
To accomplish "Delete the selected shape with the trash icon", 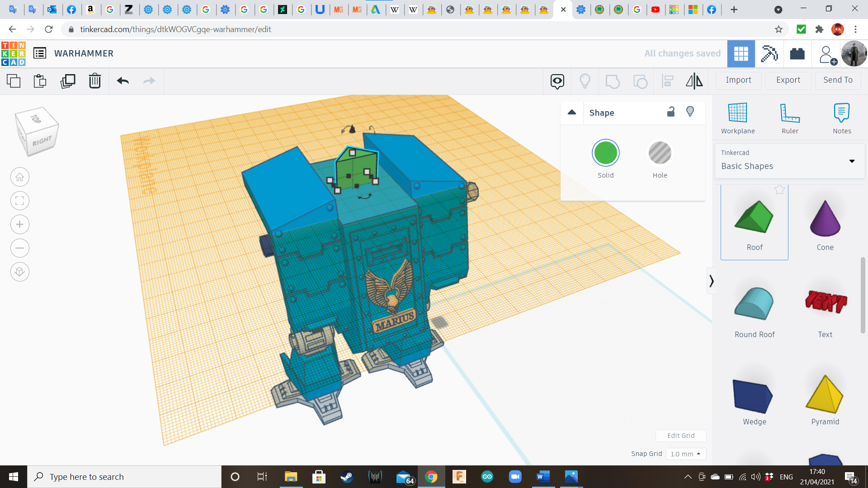I will click(x=95, y=81).
